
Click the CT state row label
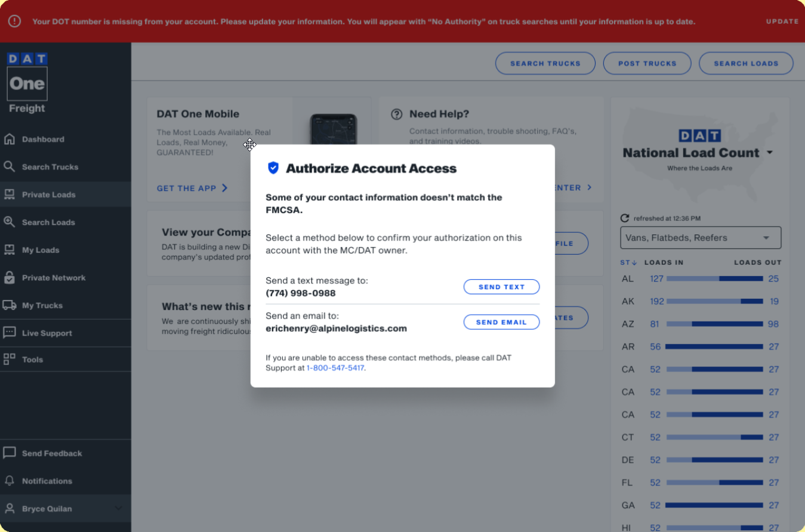click(x=628, y=437)
